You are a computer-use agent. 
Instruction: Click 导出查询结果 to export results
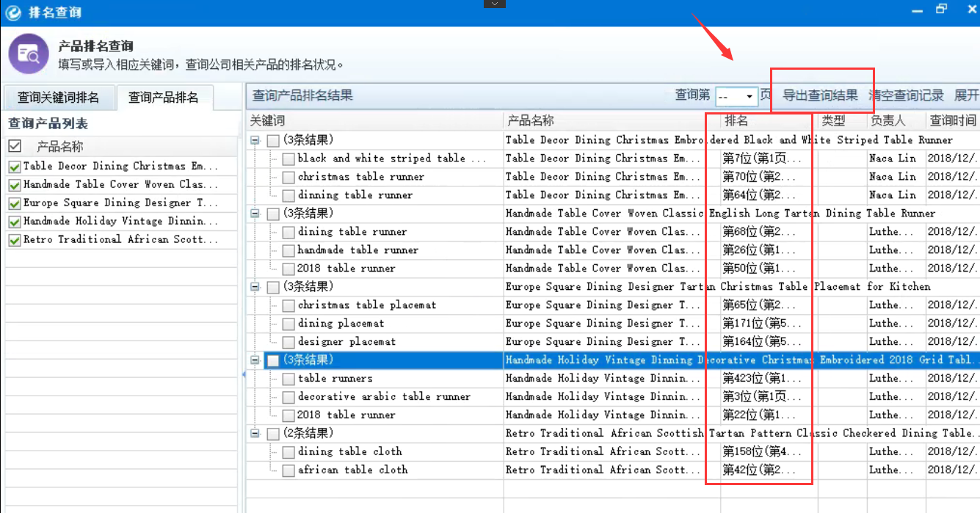[x=820, y=95]
